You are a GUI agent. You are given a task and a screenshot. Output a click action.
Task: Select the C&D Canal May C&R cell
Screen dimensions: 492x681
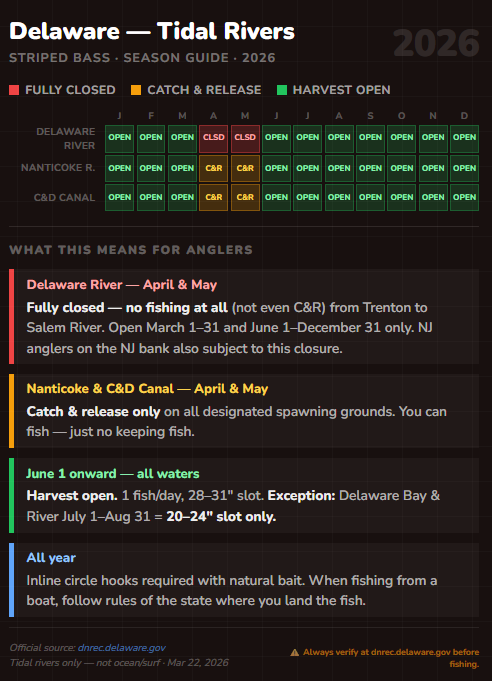click(245, 198)
